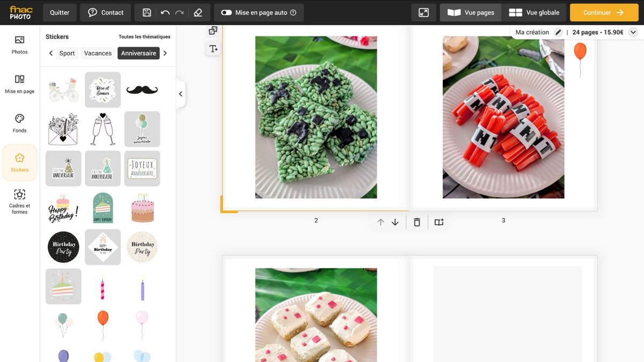Click the eraser icon in top toolbar
This screenshot has width=644, height=362.
pos(198,12)
